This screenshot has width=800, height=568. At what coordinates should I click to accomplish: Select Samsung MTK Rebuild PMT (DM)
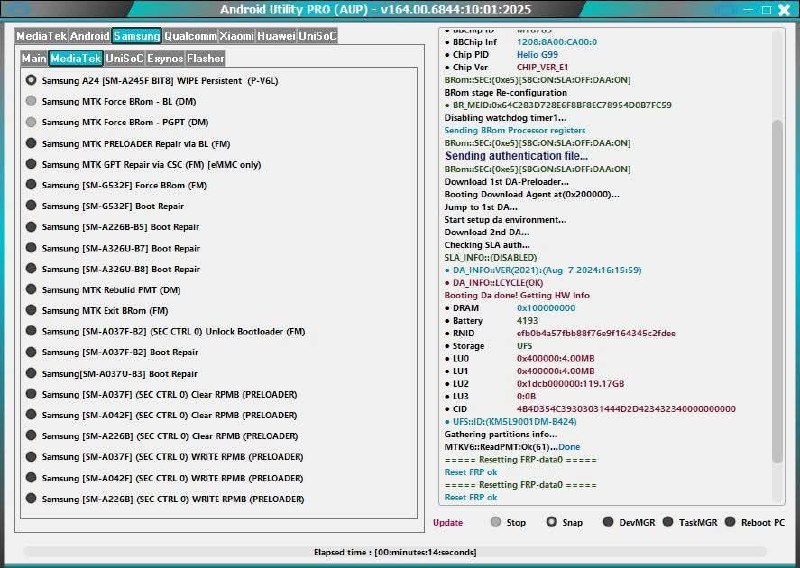pyautogui.click(x=103, y=290)
